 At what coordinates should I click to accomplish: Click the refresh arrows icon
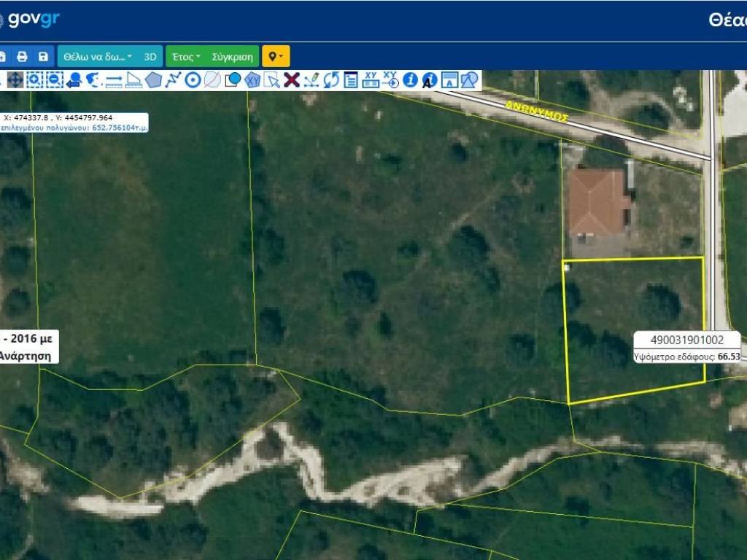(x=331, y=80)
